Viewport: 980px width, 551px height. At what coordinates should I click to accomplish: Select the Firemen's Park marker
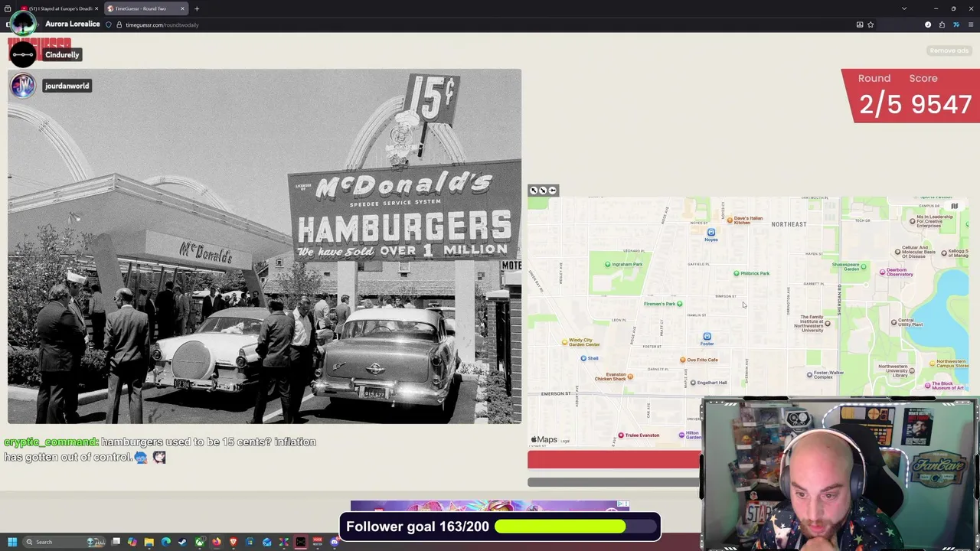click(x=679, y=304)
